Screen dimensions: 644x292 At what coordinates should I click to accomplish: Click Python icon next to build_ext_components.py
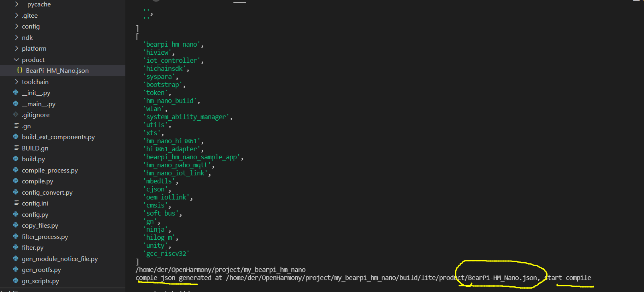click(16, 137)
